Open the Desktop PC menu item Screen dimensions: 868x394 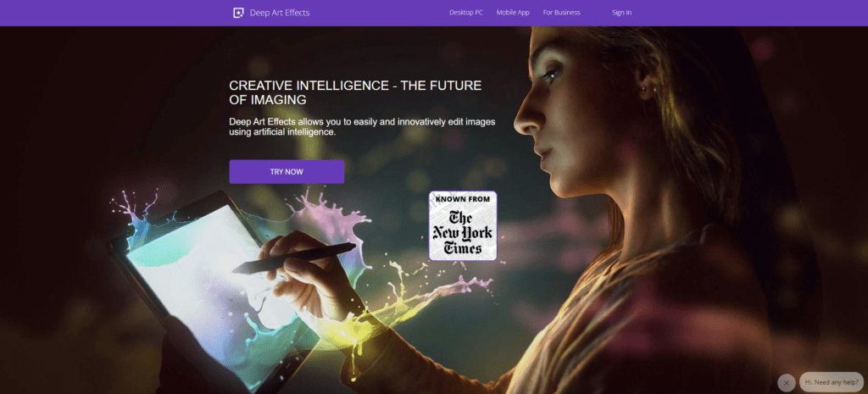[466, 13]
